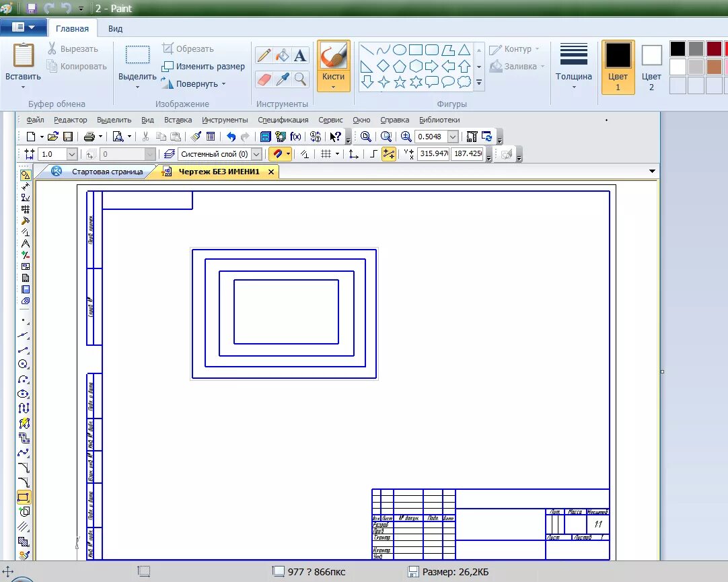728x582 pixels.
Task: Click Paint's Save icon in title bar
Action: 32,8
